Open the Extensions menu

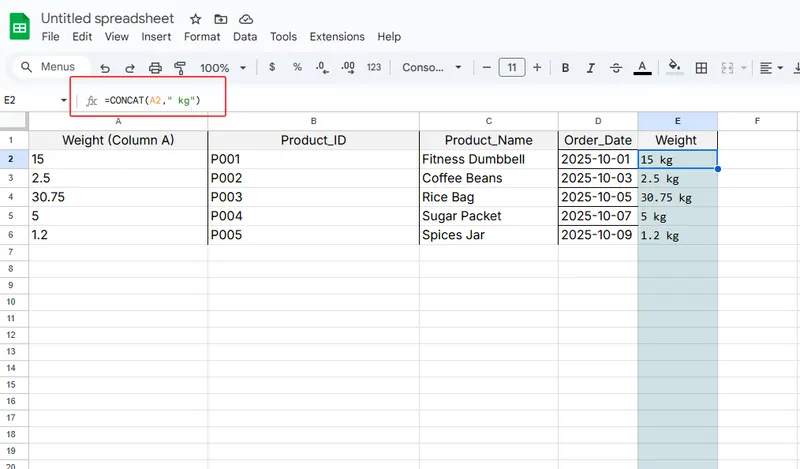pyautogui.click(x=337, y=37)
